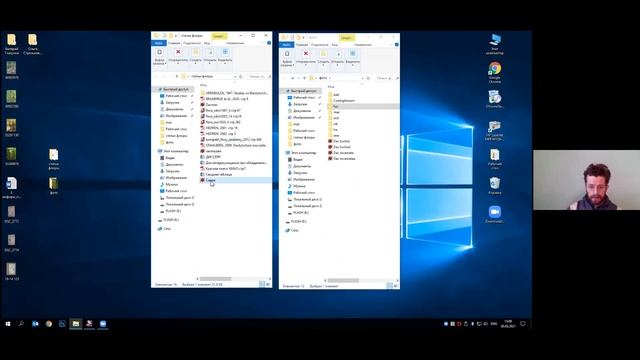Refresh the left window address bar
This screenshot has height=360, width=640.
tap(241, 76)
